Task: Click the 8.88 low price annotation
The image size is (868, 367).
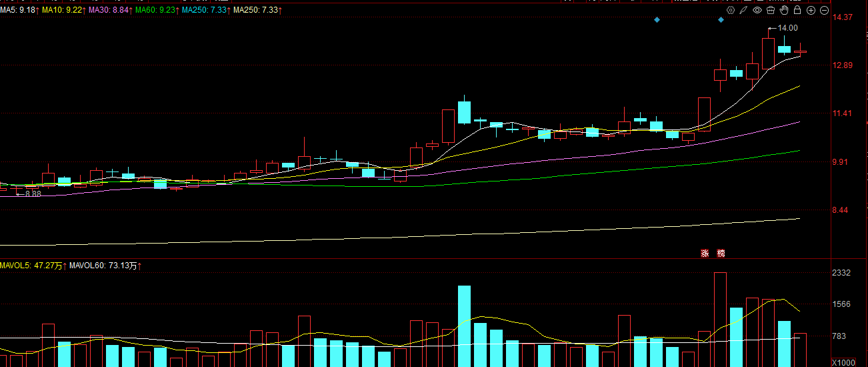Action: [x=33, y=194]
